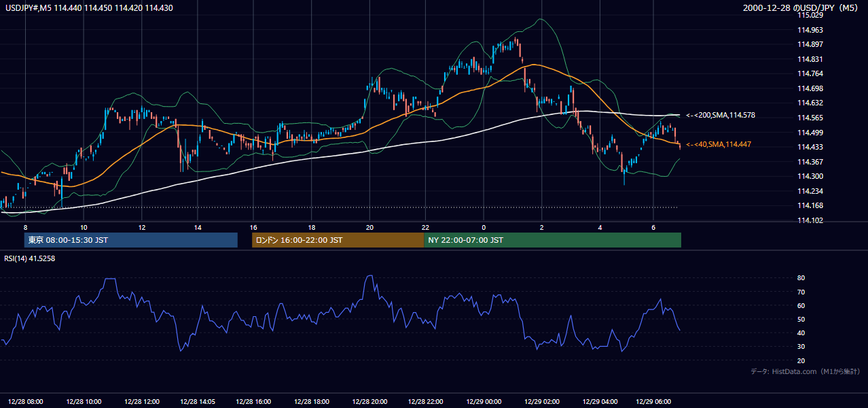Click RSI scale value 40

point(801,333)
